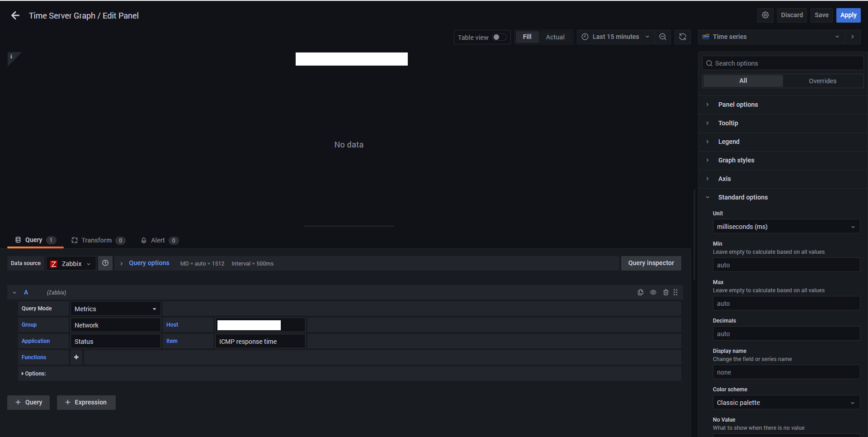The height and width of the screenshot is (437, 868).
Task: Expand the Graph styles section
Action: (736, 160)
